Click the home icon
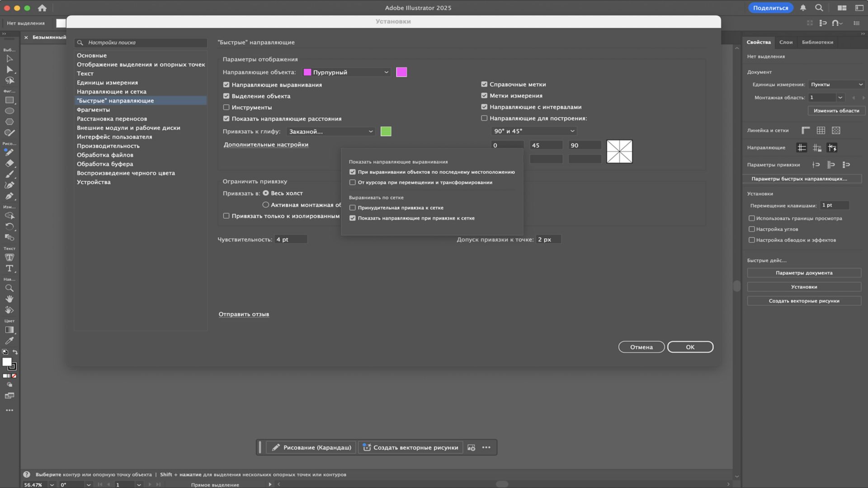The width and height of the screenshot is (868, 488). (42, 8)
